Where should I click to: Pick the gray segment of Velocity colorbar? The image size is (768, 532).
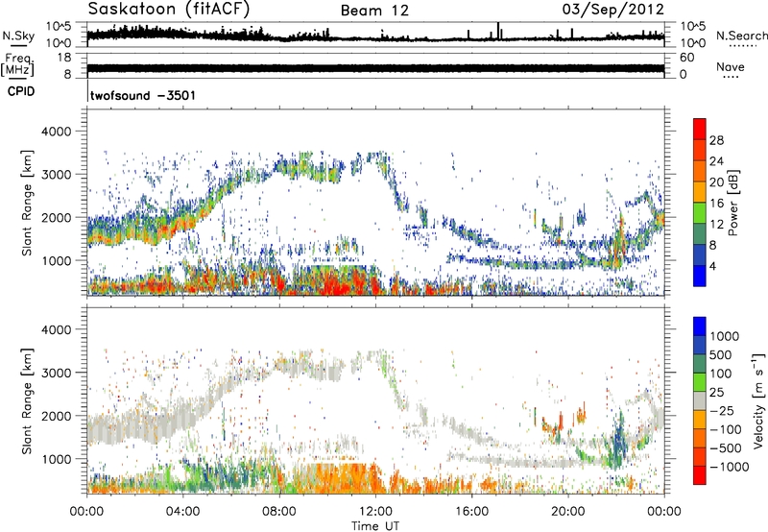tap(700, 400)
